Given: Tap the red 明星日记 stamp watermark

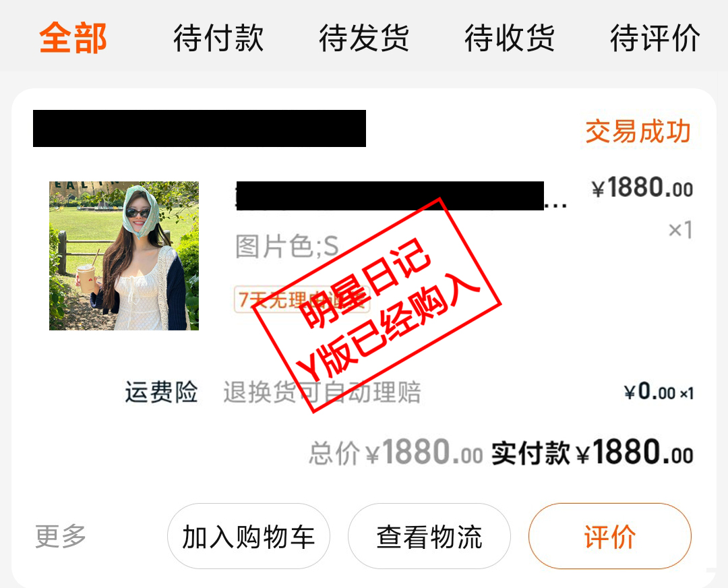Looking at the screenshot, I should 376,305.
